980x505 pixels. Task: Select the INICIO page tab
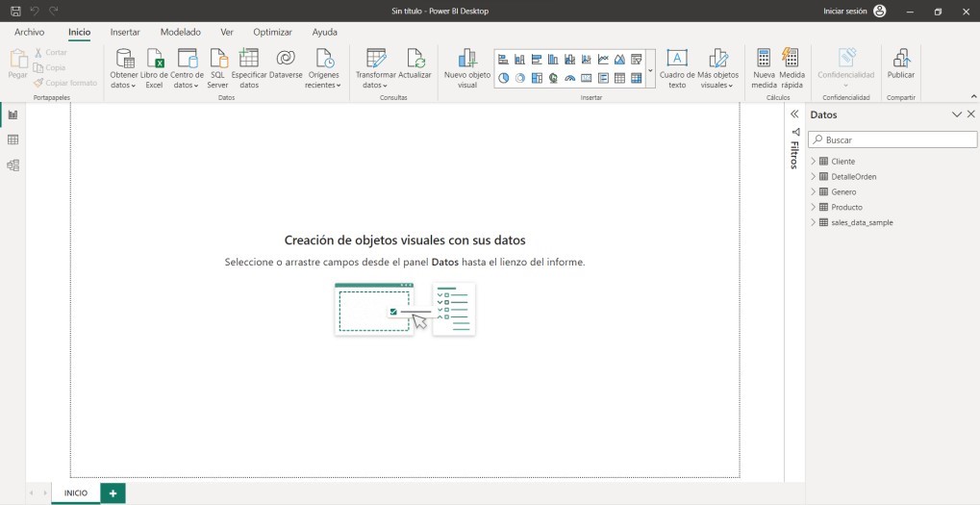pos(76,493)
